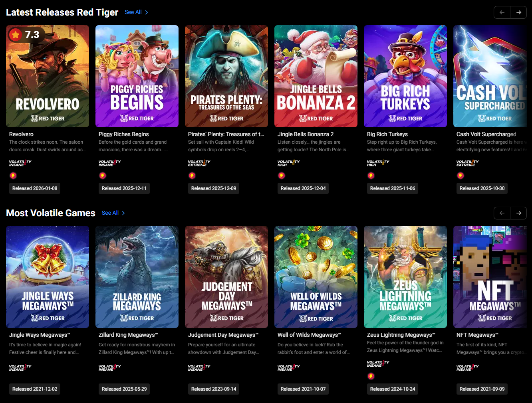Image resolution: width=532 pixels, height=403 pixels.
Task: Click the Volatility Insane icon under NFT Megaways
Action: click(467, 367)
